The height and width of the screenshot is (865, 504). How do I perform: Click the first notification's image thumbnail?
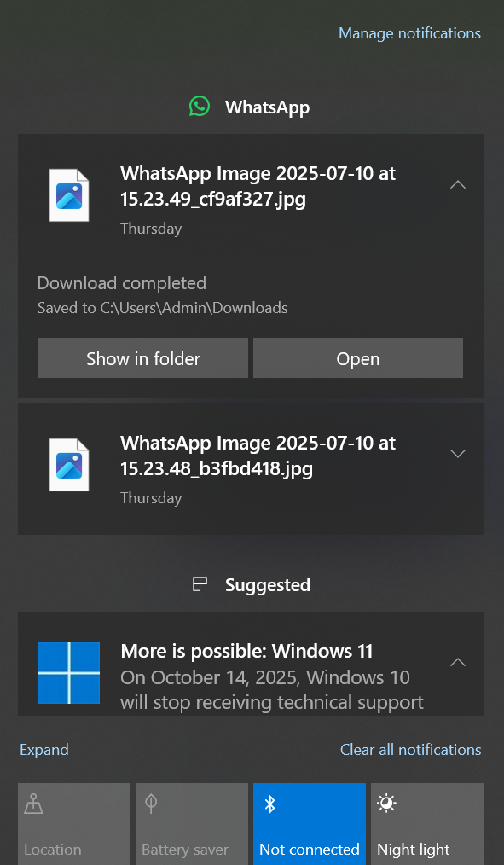click(x=68, y=194)
